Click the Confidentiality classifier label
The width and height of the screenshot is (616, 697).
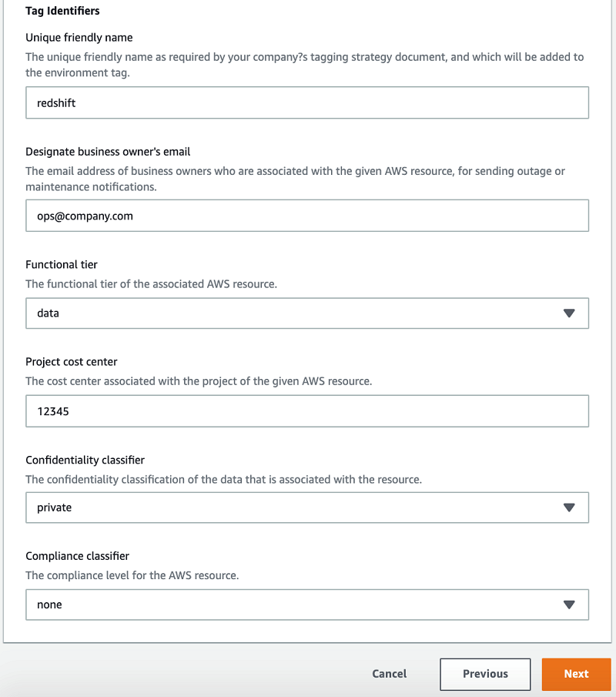tap(85, 460)
